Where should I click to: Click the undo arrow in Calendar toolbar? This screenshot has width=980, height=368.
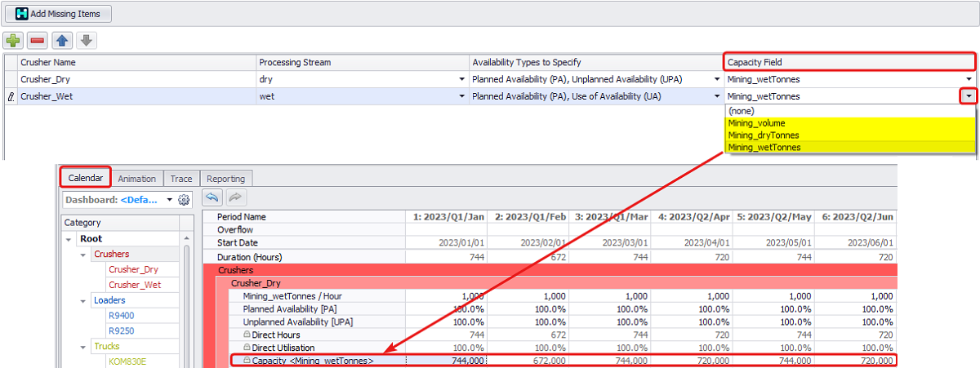pyautogui.click(x=212, y=198)
